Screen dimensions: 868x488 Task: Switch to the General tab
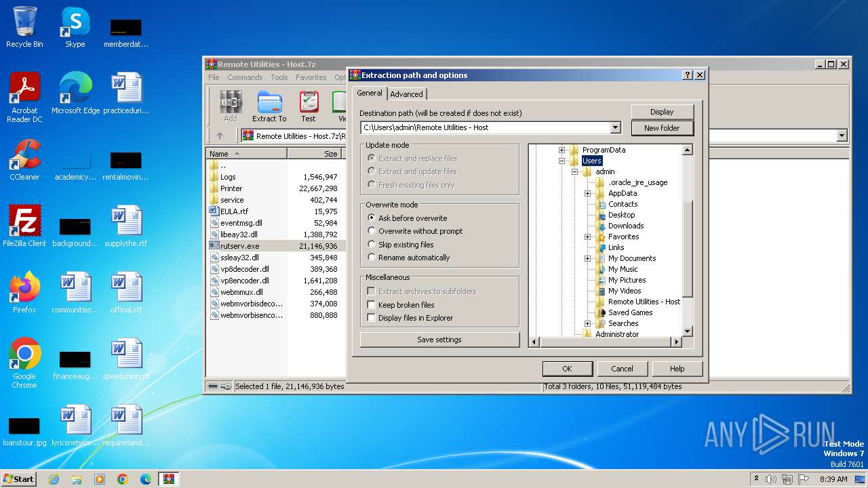click(x=370, y=93)
